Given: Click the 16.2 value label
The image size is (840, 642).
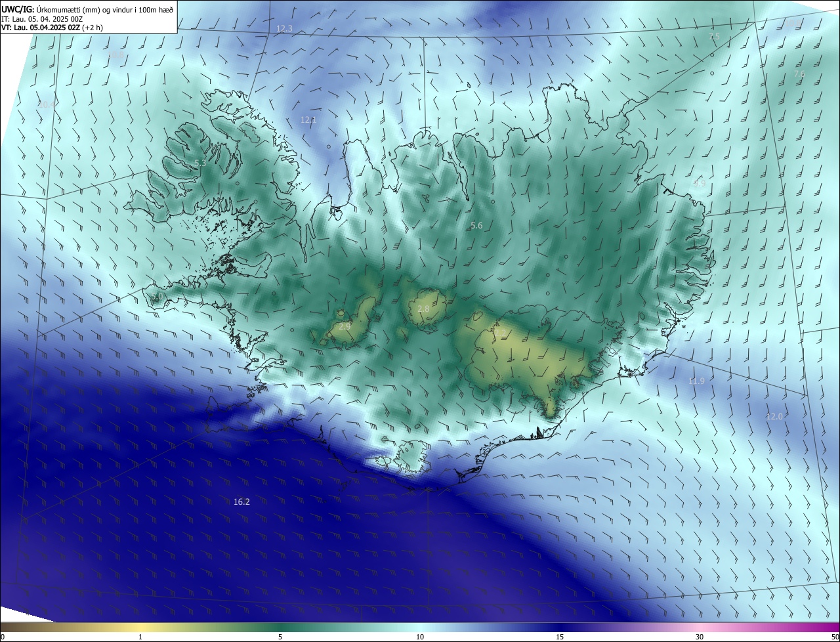Looking at the screenshot, I should tap(241, 502).
